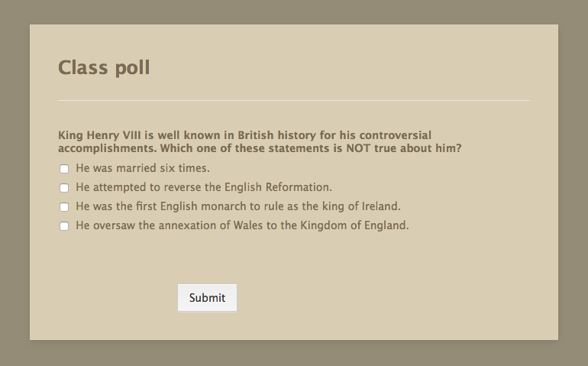Click the "He oversaw the annexation" label text
Image resolution: width=588 pixels, height=366 pixels.
242,225
